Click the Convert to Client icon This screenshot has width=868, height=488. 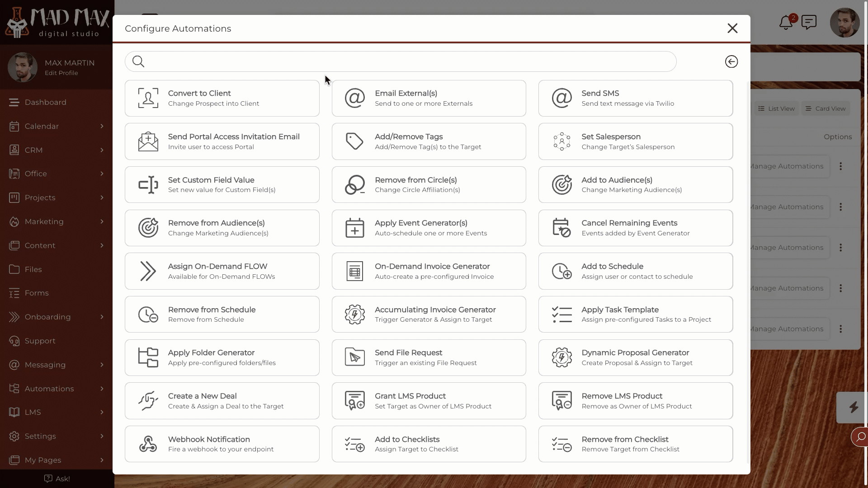148,98
